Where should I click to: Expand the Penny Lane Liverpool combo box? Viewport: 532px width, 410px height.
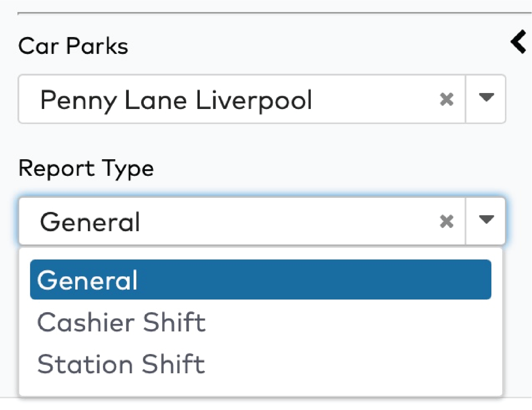[x=486, y=99]
